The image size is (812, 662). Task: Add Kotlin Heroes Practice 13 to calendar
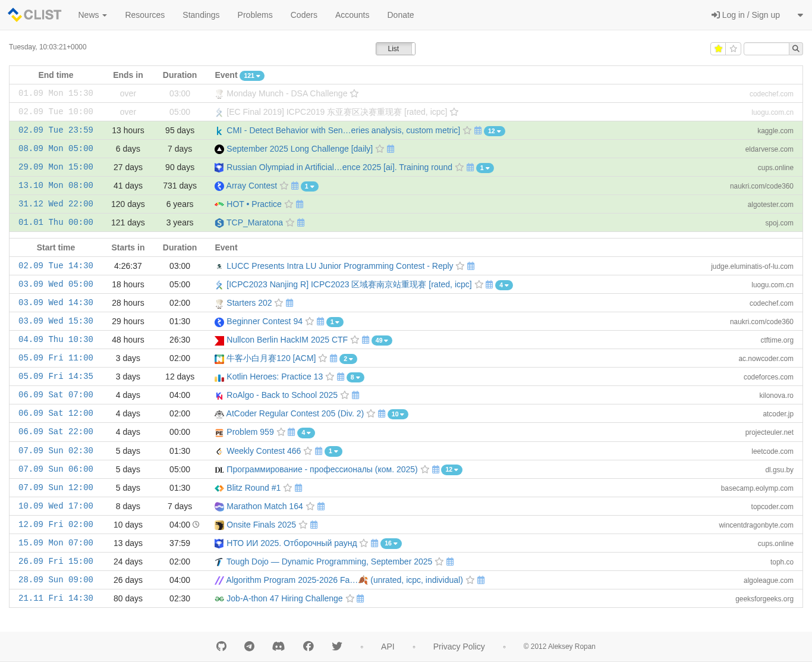tap(341, 377)
